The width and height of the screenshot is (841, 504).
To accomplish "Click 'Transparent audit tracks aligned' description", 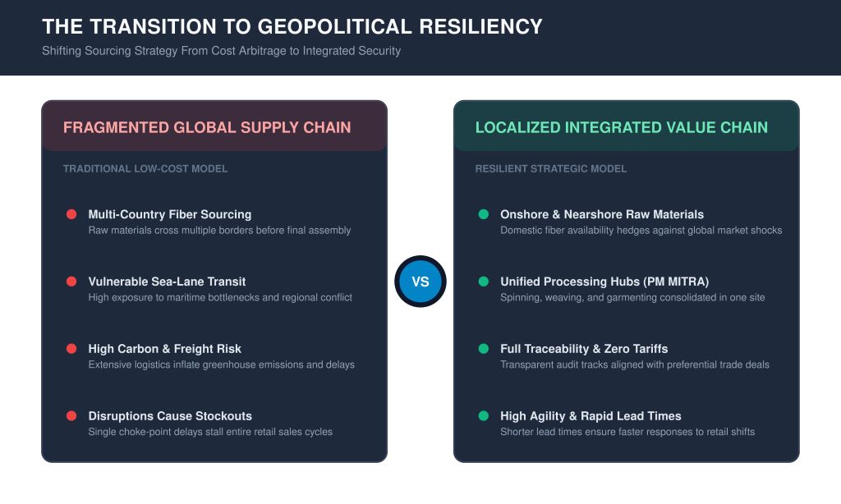I will click(x=635, y=364).
